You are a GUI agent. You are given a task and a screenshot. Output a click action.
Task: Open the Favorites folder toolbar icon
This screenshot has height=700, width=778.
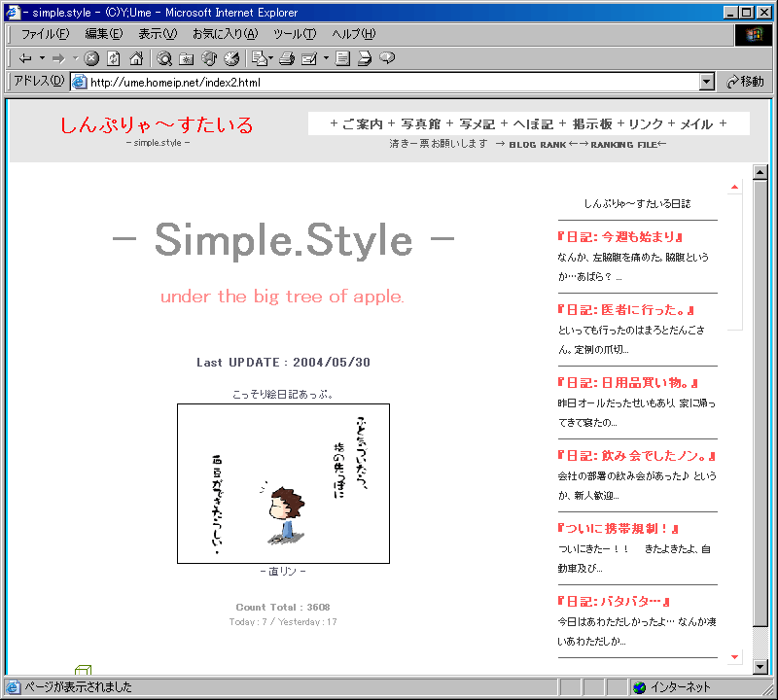186,58
